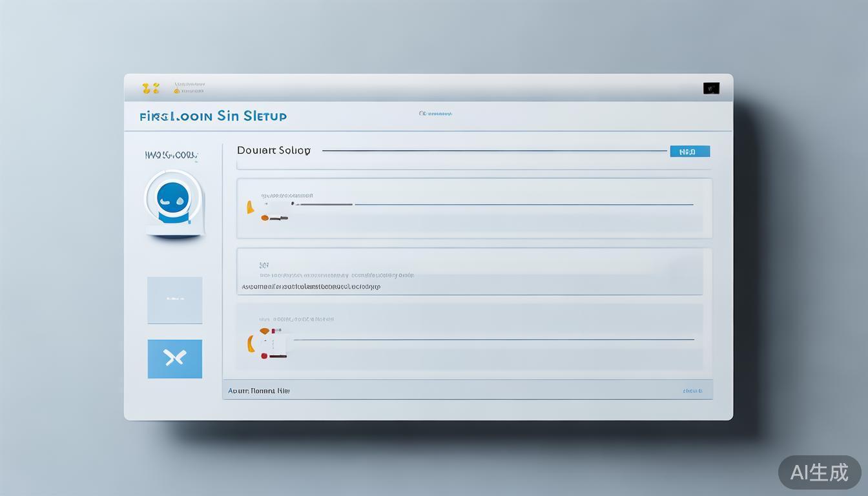Click the black square icon at top right

tap(711, 88)
